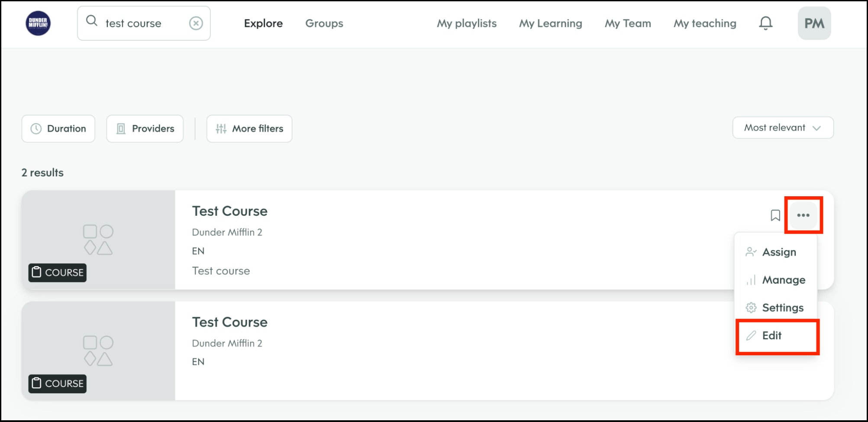Open the notifications bell
This screenshot has width=868, height=422.
coord(765,23)
